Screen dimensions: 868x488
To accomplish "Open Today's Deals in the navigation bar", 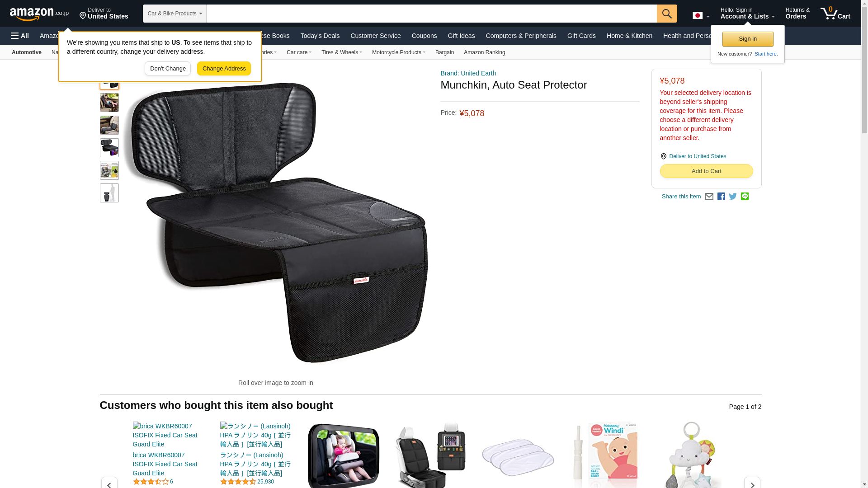I will coord(320,36).
